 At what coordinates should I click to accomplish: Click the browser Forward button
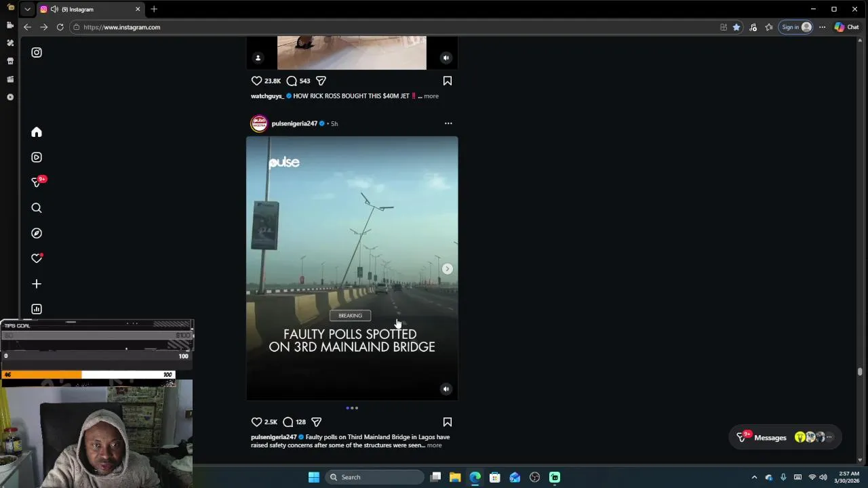43,27
